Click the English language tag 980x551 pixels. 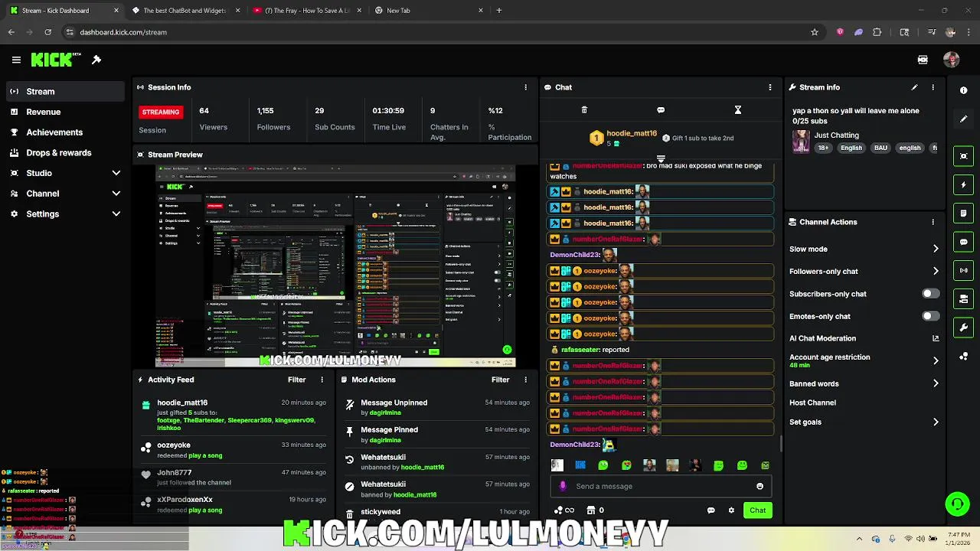coord(851,148)
